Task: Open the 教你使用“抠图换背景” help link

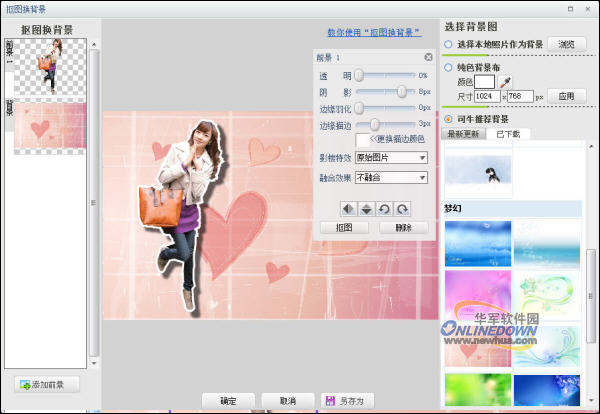Action: [372, 33]
